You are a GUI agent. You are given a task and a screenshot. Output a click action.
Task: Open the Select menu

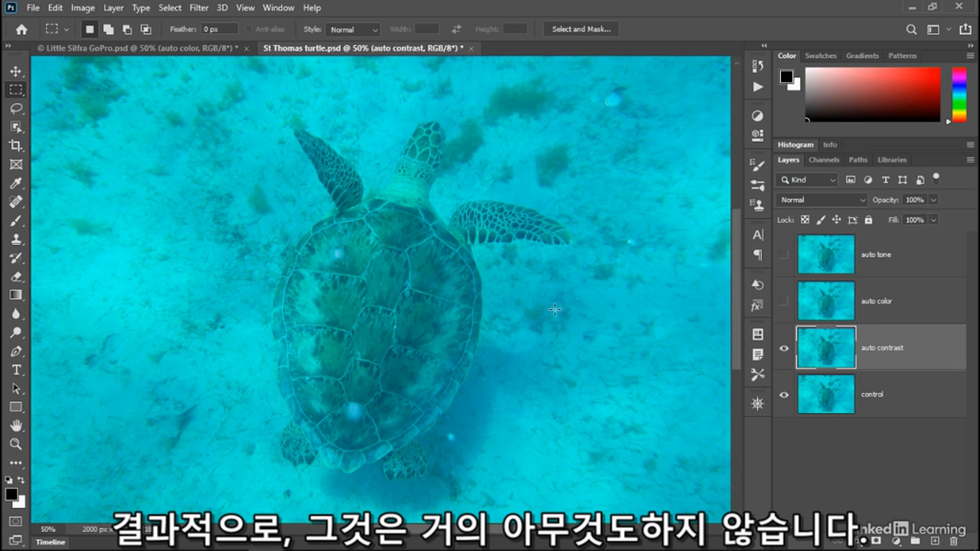170,8
